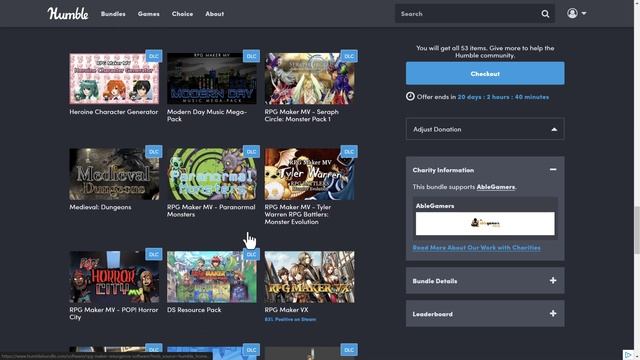The image size is (640, 360).
Task: Click DLC badge on Modern Day Music Mega-Pack
Action: click(251, 56)
